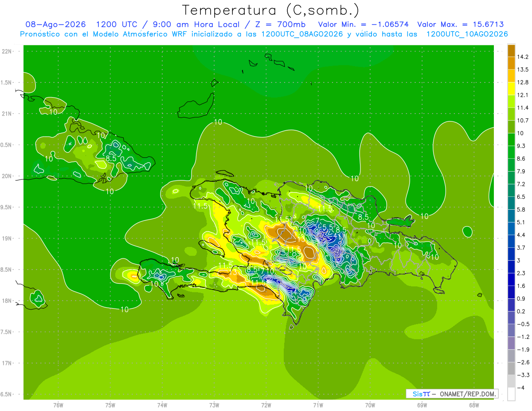The width and height of the screenshot is (532, 411).
Task: Click the '74W' longitude axis label
Action: 162,405
